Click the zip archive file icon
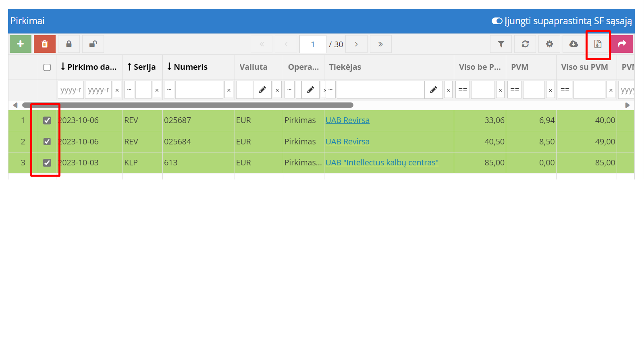This screenshot has height=363, width=644. (598, 44)
